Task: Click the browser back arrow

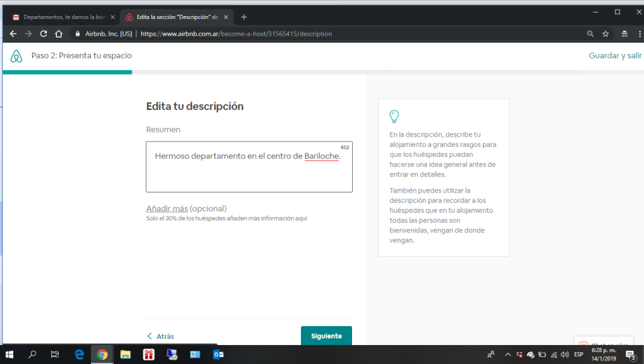Action: point(13,34)
